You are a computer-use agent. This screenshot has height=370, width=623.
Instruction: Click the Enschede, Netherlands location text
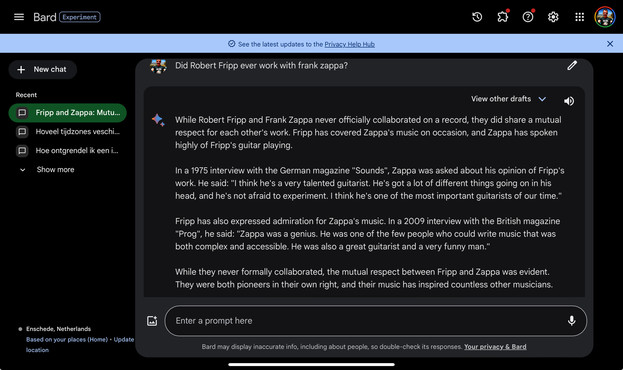58,329
